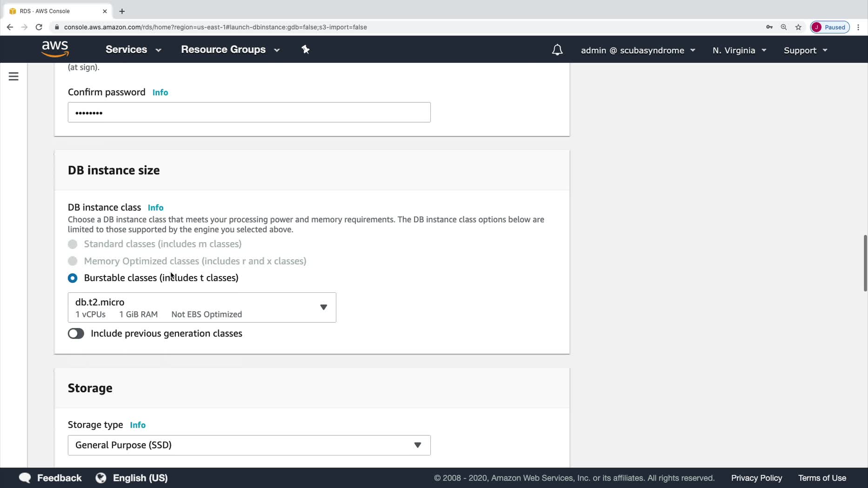Click the password key icon in address bar
The height and width of the screenshot is (488, 868).
pyautogui.click(x=769, y=27)
